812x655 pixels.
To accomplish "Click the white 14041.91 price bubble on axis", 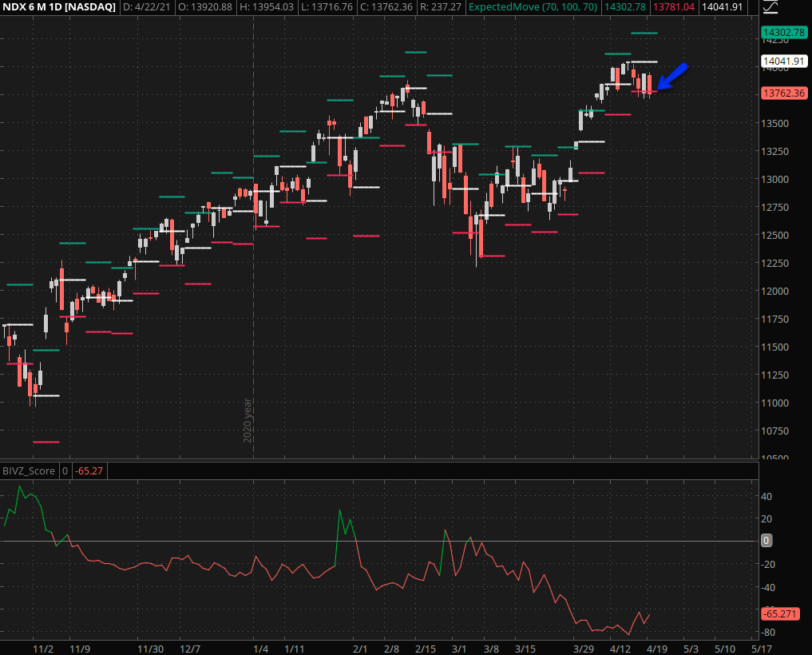I will [x=782, y=61].
